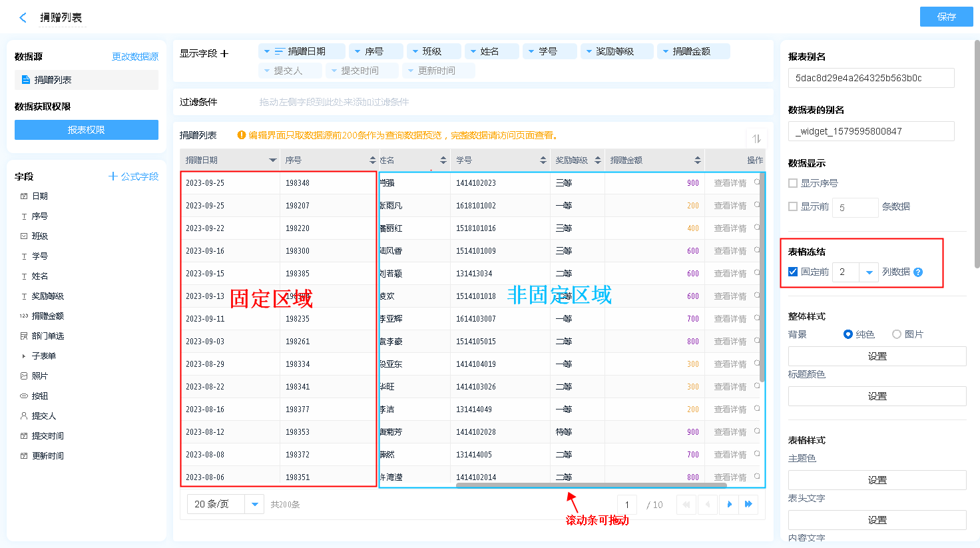This screenshot has height=548, width=980.
Task: Open the frozen column count dropdown
Action: point(869,272)
